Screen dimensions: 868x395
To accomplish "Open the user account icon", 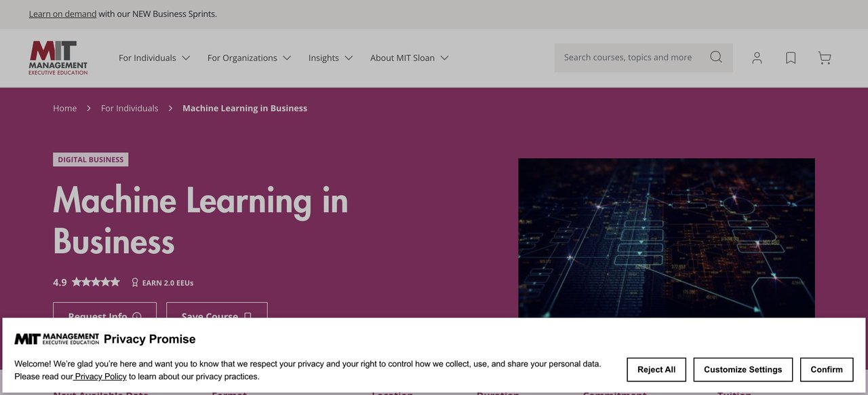I will (757, 58).
